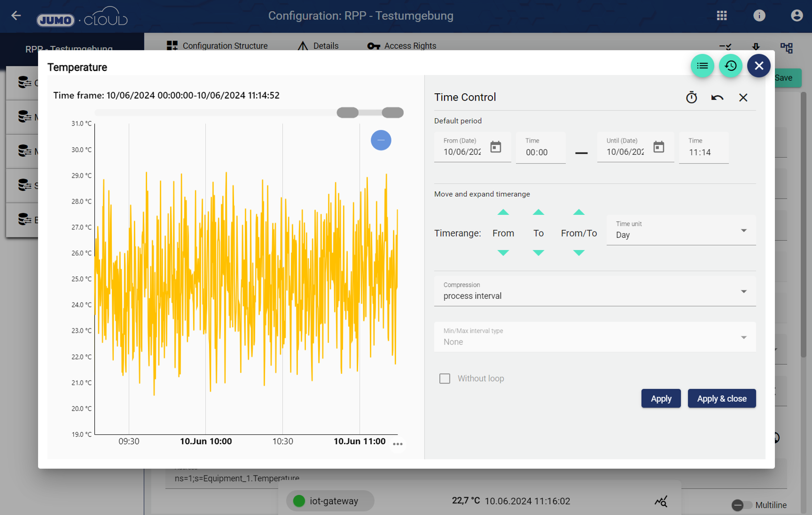This screenshot has width=812, height=515.
Task: Click the undo arrow in Time Control
Action: [717, 98]
